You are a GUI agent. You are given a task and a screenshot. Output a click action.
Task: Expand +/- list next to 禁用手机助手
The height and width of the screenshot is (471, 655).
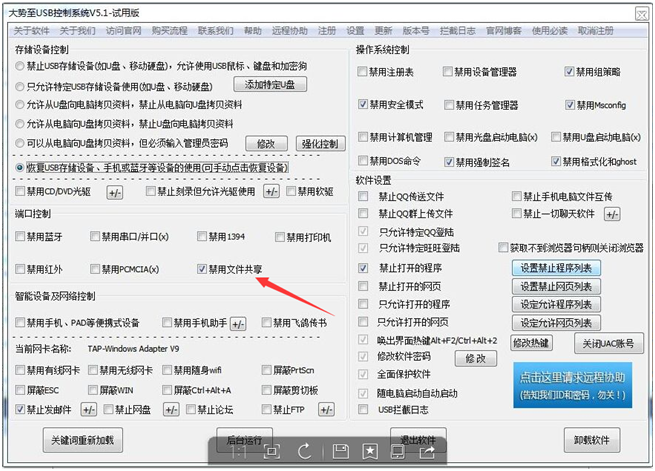coord(238,324)
